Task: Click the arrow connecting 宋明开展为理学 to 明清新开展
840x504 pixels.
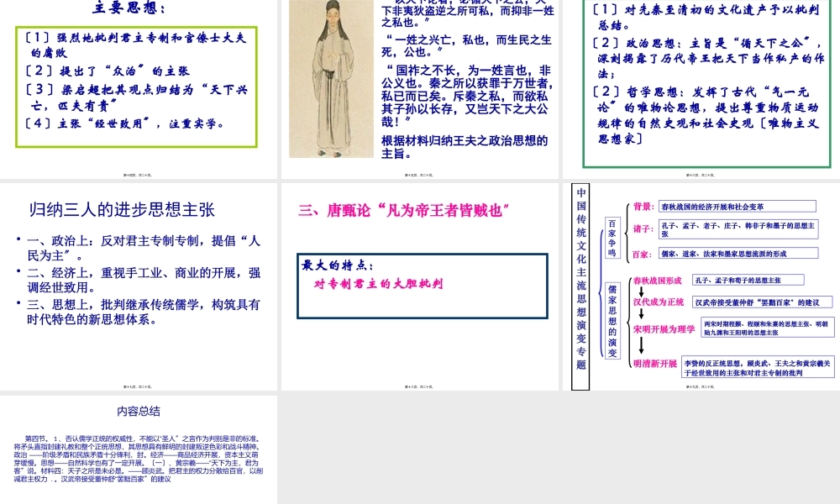Action: pyautogui.click(x=641, y=344)
